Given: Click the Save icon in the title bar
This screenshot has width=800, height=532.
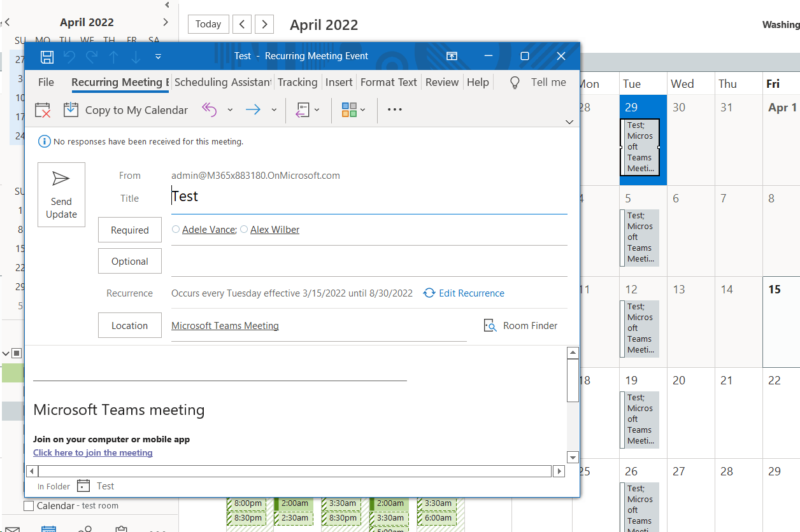Looking at the screenshot, I should coord(46,56).
